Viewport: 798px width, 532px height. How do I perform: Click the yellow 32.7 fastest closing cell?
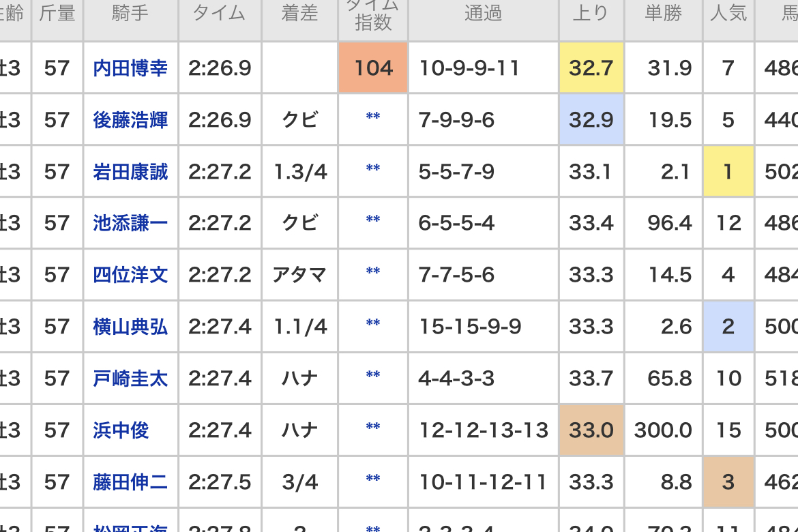(591, 68)
